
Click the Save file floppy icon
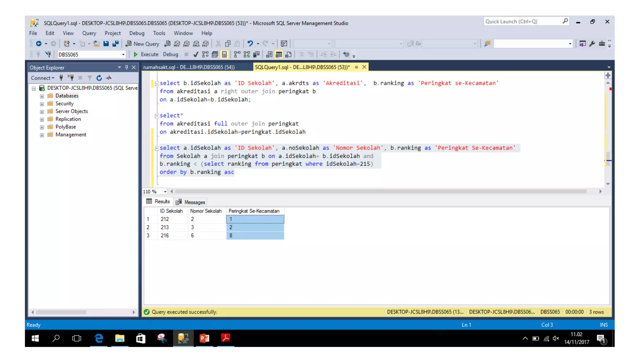(106, 44)
